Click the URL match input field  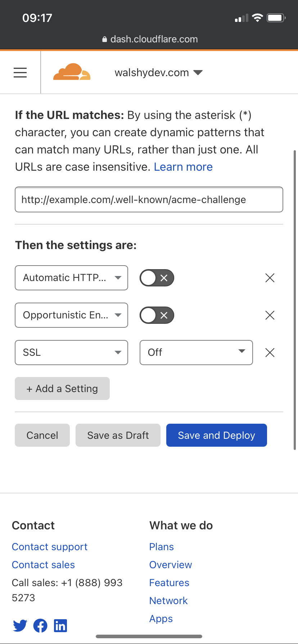tap(149, 199)
